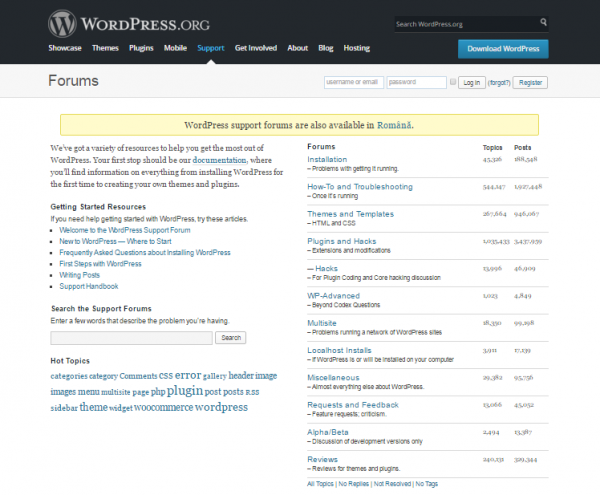The image size is (600, 495).
Task: Select the 'wordpress' hot topic tag
Action: tap(221, 407)
